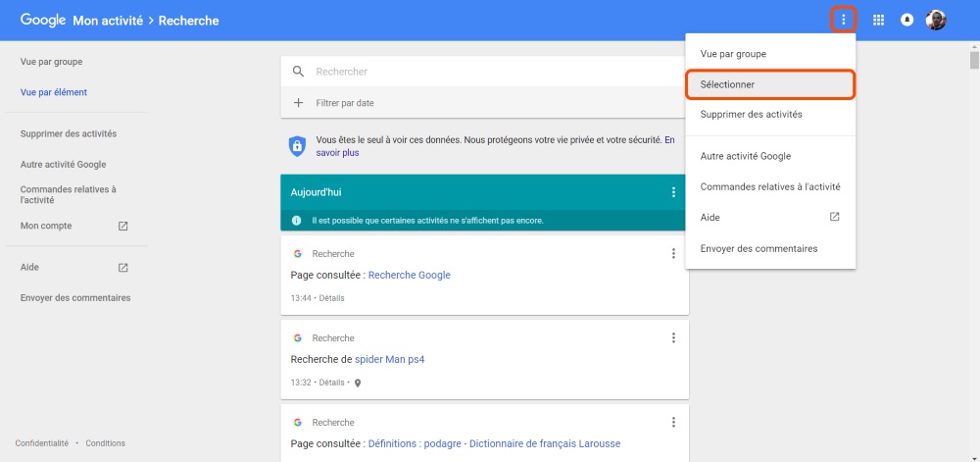980x462 pixels.
Task: Click the blue privacy shield icon
Action: tap(297, 146)
